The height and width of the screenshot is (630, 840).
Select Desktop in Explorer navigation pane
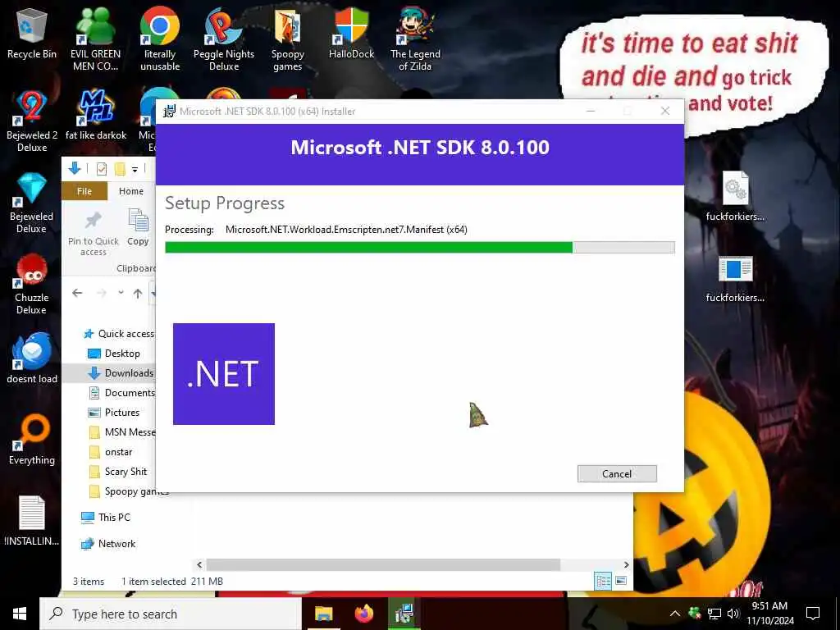(113, 354)
